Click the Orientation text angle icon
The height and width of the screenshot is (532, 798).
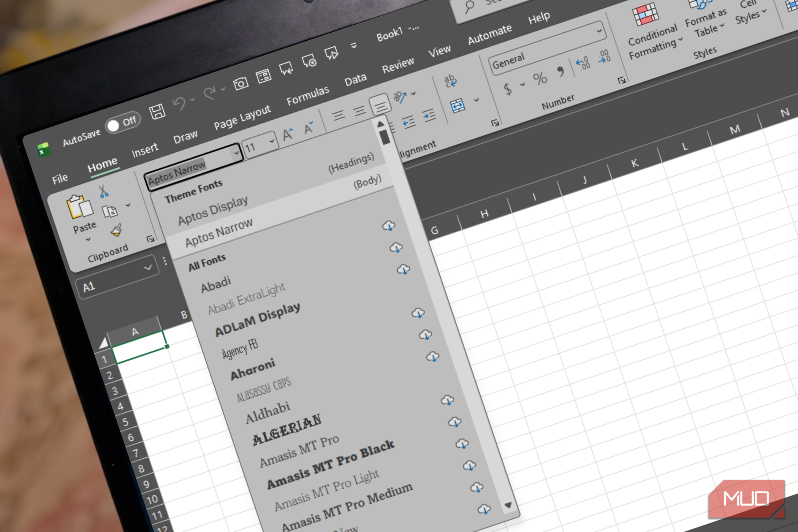[x=400, y=97]
